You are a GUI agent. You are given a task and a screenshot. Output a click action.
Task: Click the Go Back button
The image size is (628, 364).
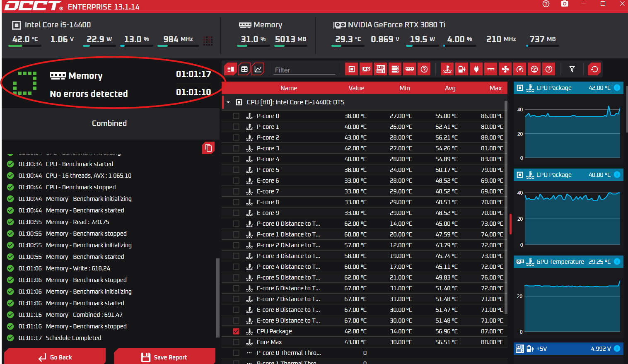pos(55,357)
